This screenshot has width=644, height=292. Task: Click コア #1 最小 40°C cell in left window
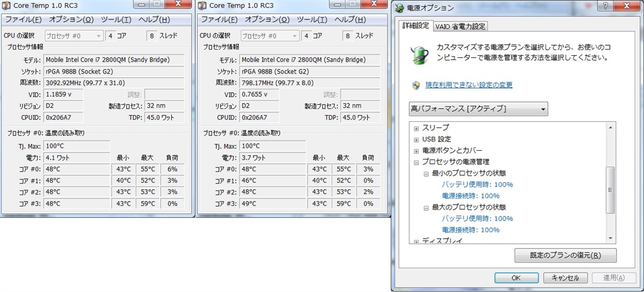pyautogui.click(x=123, y=180)
